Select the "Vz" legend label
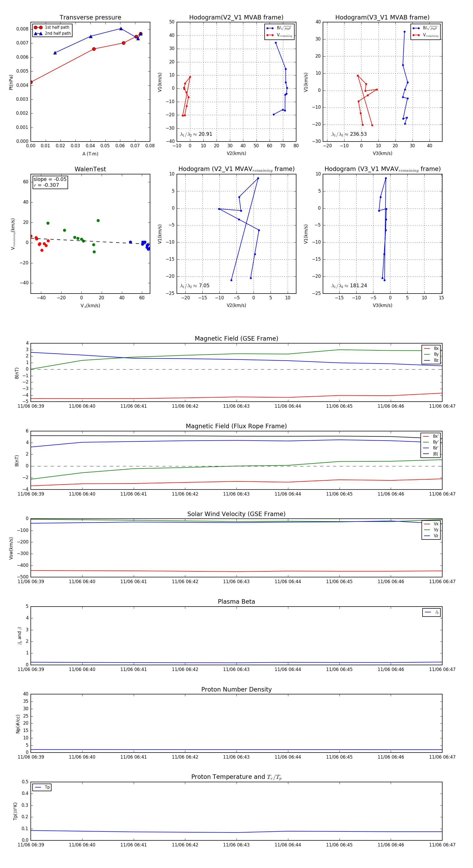473x868 pixels. pyautogui.click(x=436, y=536)
